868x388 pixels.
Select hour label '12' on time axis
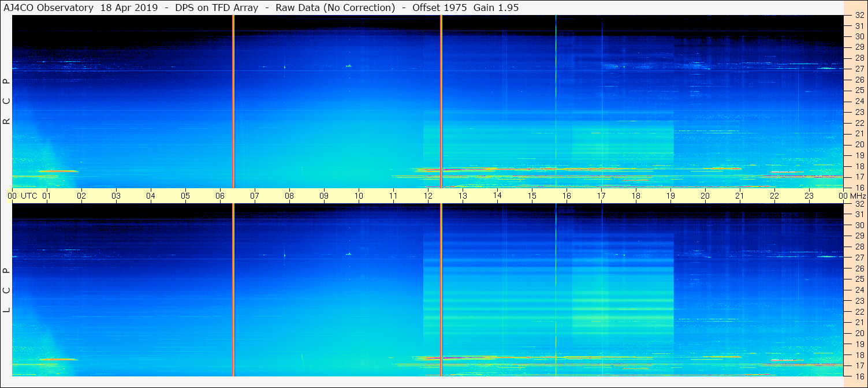pyautogui.click(x=428, y=196)
